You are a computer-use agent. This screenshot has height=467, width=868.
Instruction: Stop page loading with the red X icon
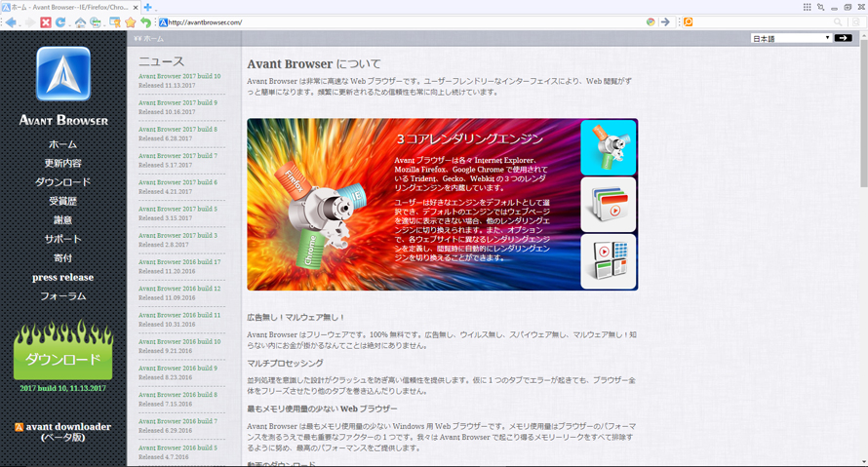(x=46, y=22)
